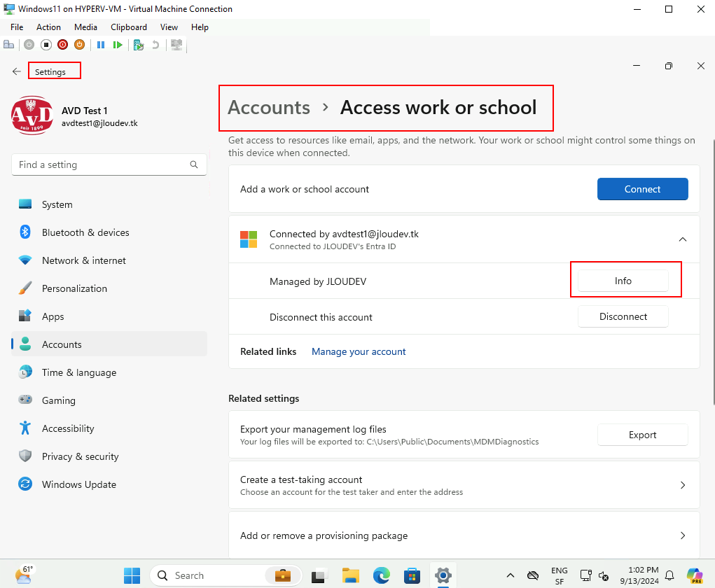Collapse the Connected by avdtest1 account section
The height and width of the screenshot is (588, 715).
[x=683, y=239]
